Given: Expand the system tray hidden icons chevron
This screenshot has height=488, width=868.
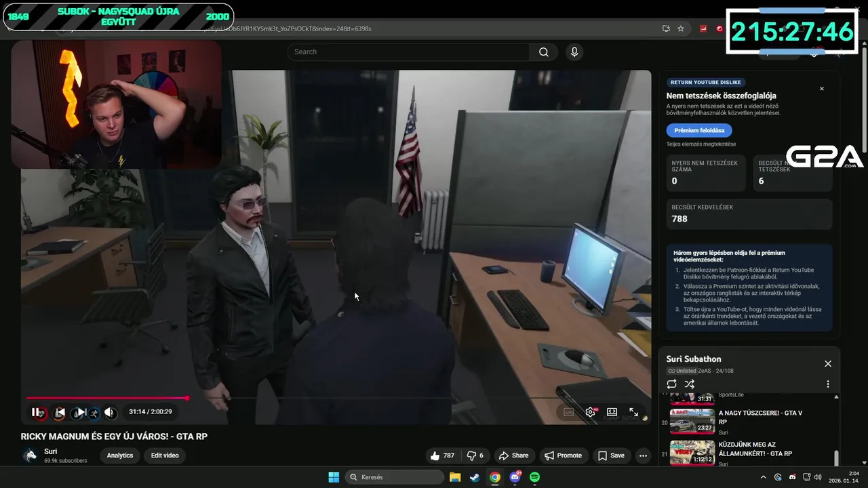Looking at the screenshot, I should (x=764, y=477).
